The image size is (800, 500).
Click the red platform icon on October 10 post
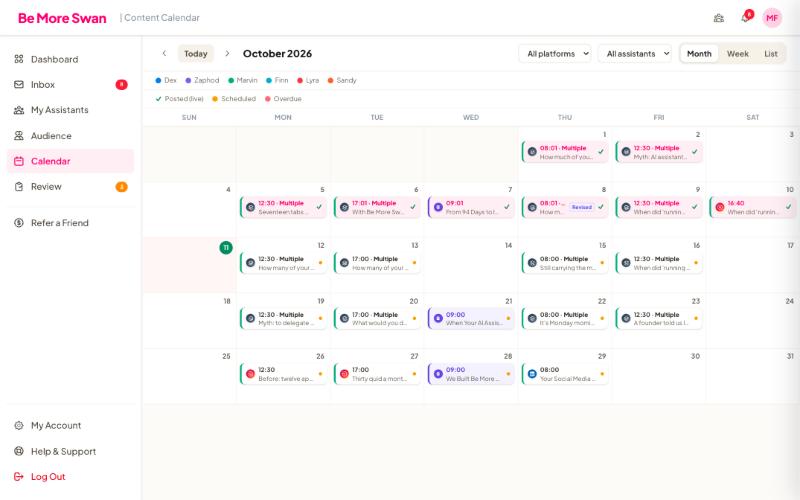click(x=719, y=207)
